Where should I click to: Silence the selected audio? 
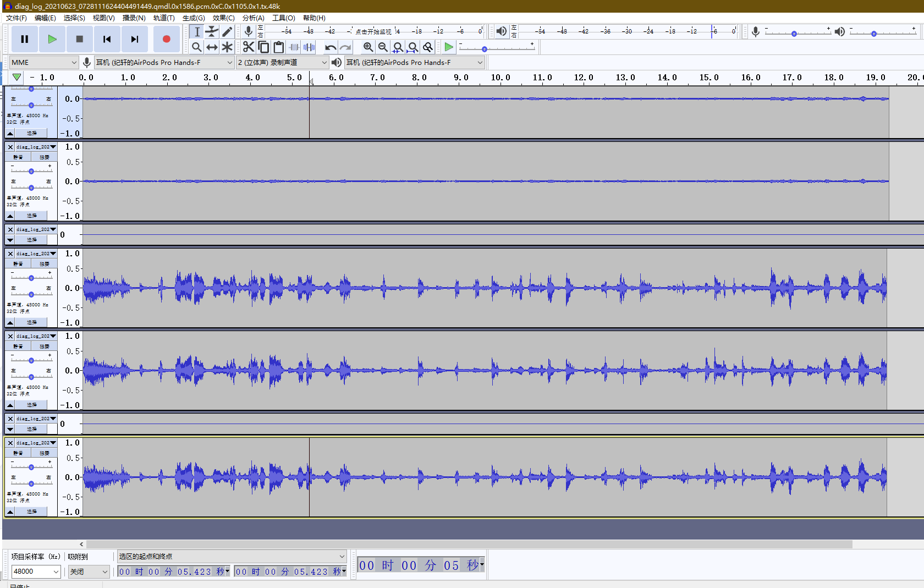309,47
